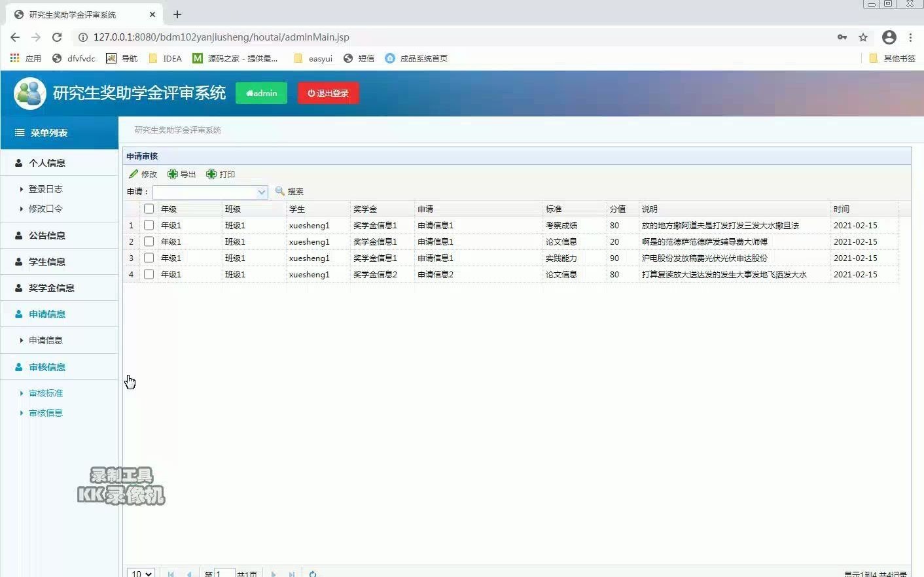The image size is (924, 577).
Task: Go to the first page pager icon
Action: tap(171, 574)
